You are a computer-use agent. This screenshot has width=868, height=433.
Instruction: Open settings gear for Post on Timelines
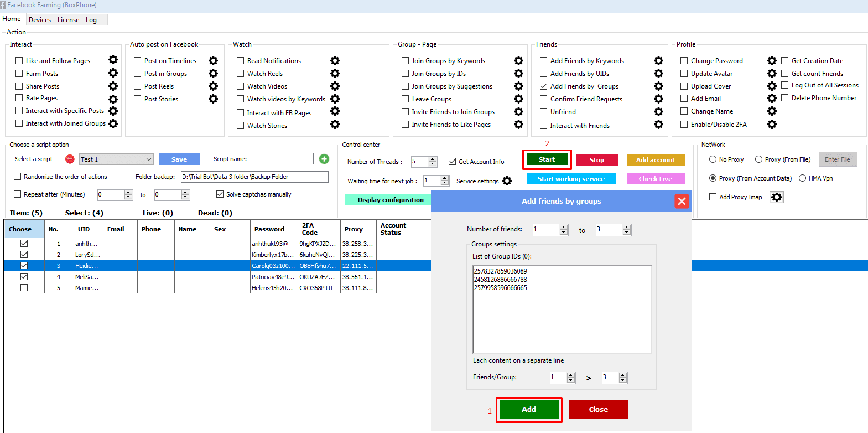(x=213, y=60)
